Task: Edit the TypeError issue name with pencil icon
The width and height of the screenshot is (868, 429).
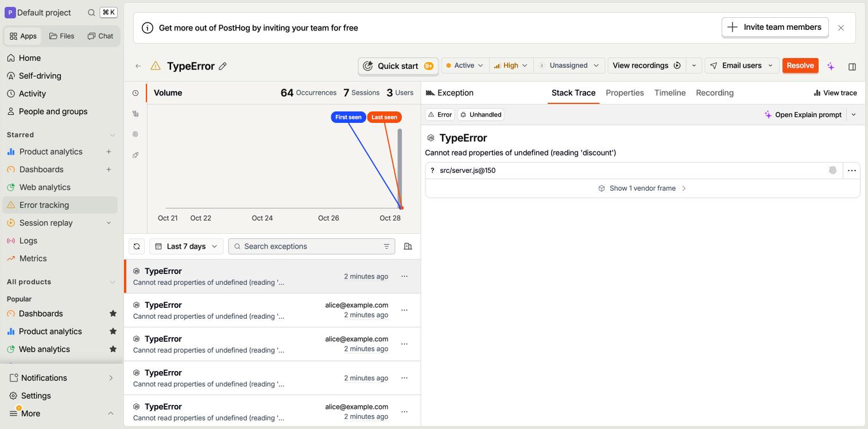Action: coord(223,66)
